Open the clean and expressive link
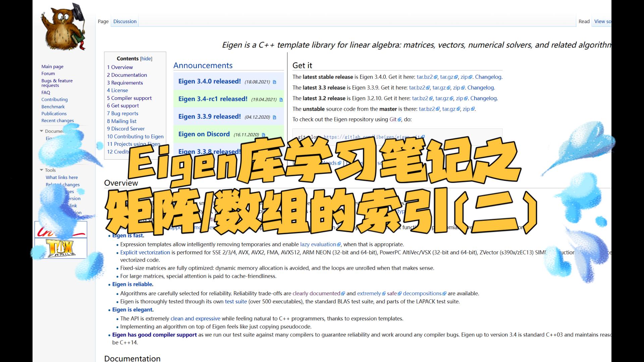Screen dimensions: 644x362 tap(196, 319)
